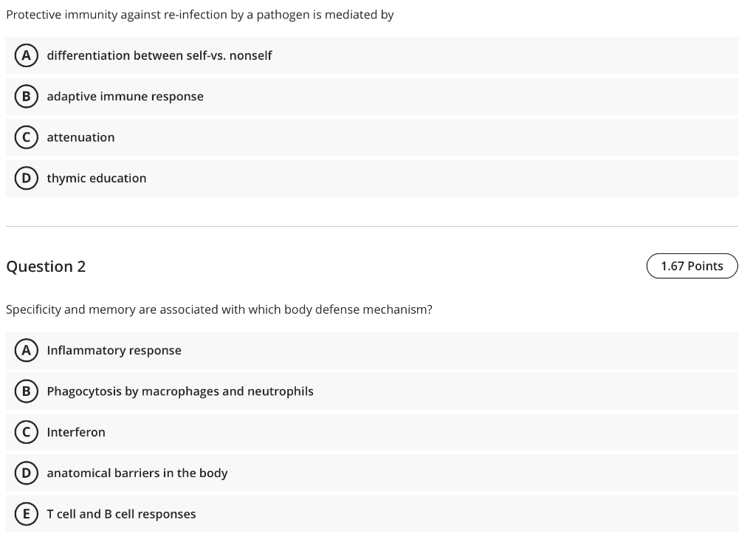Choose Inflammatory response for Question 2

tap(114, 350)
